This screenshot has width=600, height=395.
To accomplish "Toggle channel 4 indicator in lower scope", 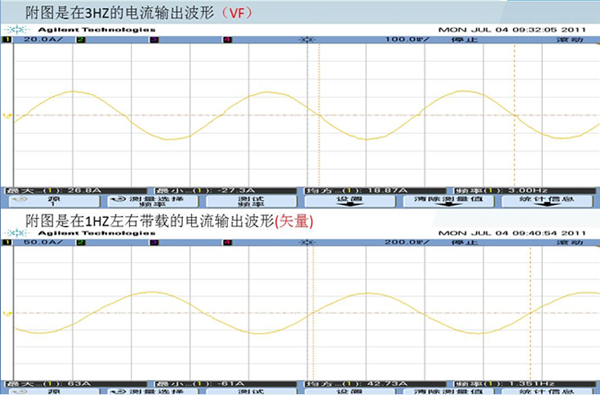I will click(x=228, y=242).
